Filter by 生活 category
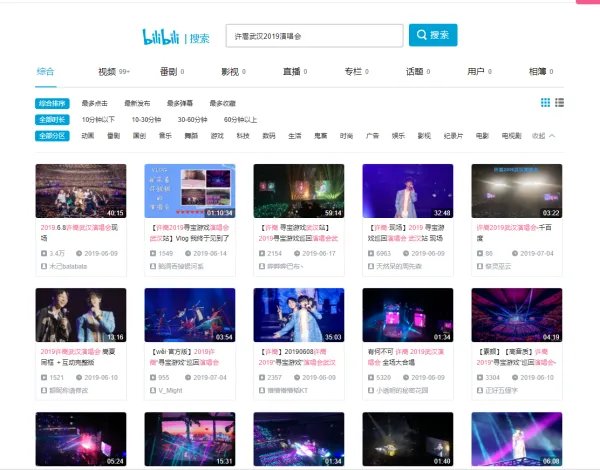This screenshot has height=470, width=600. (295, 136)
